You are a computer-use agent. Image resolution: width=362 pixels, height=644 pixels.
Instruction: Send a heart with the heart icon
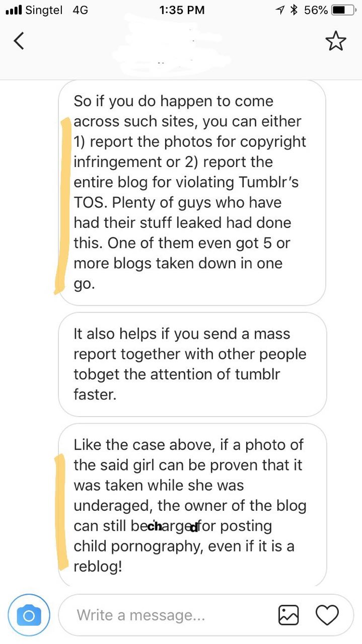point(327,615)
